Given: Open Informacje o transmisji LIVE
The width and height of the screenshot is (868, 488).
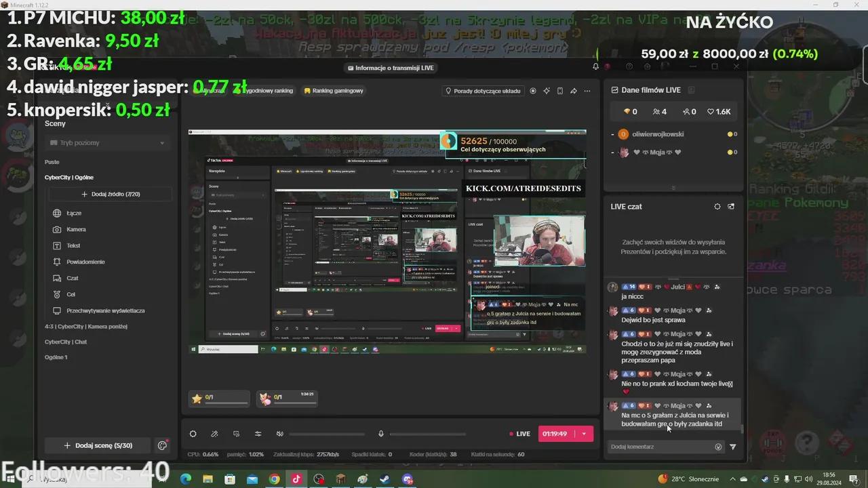Looking at the screenshot, I should (391, 68).
